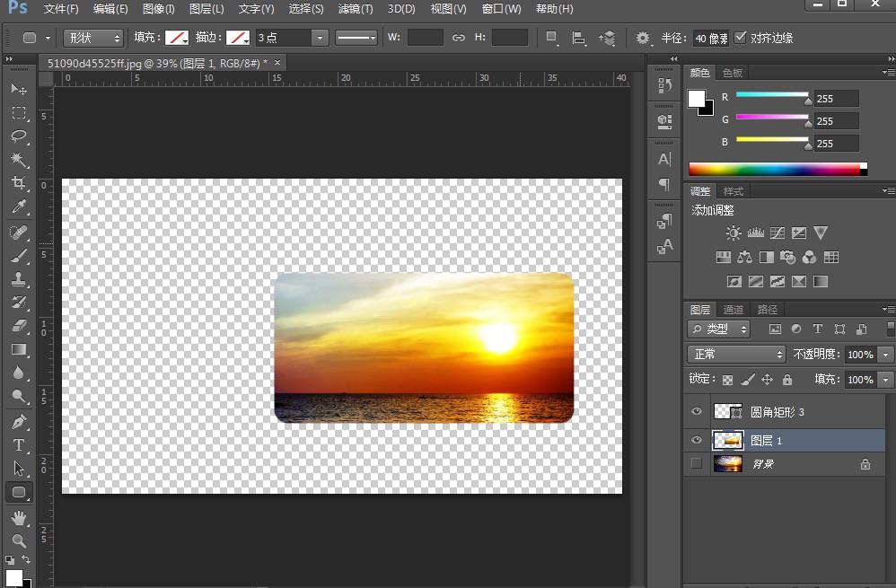Open the stroke line style dropdown
Image resolution: width=896 pixels, height=588 pixels.
356,38
